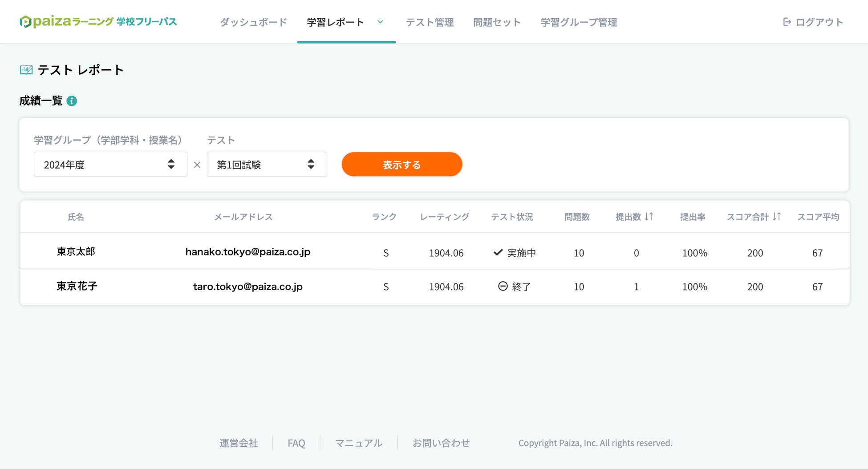Click the hanako.tokyo@paiza.co.jp email cell

[248, 252]
